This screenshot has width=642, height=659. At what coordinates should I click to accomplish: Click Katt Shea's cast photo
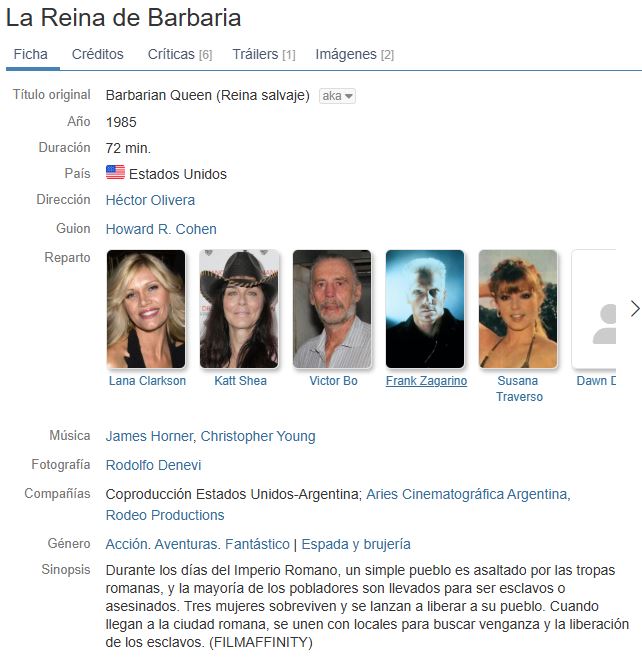click(x=239, y=309)
